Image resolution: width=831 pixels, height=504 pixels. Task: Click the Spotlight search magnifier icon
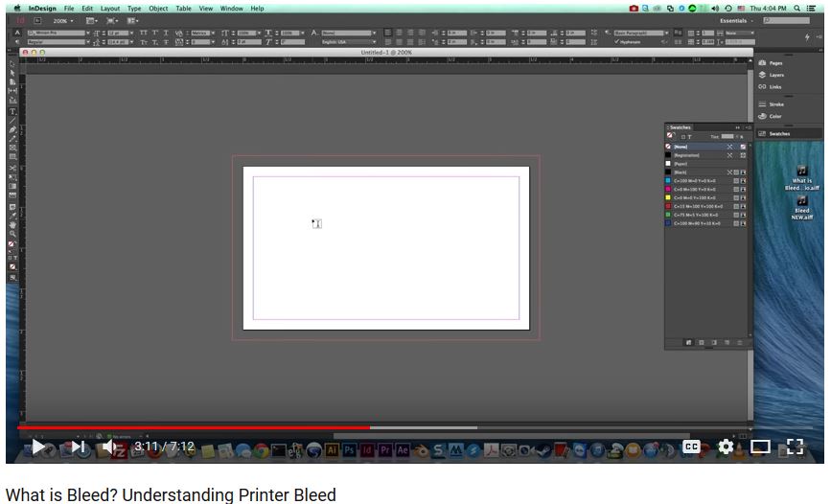[x=796, y=9]
